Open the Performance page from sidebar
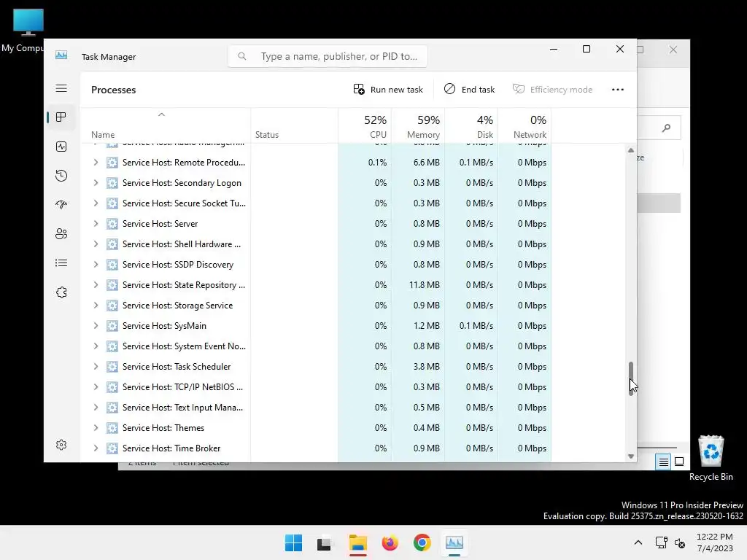The width and height of the screenshot is (747, 560). [x=61, y=147]
